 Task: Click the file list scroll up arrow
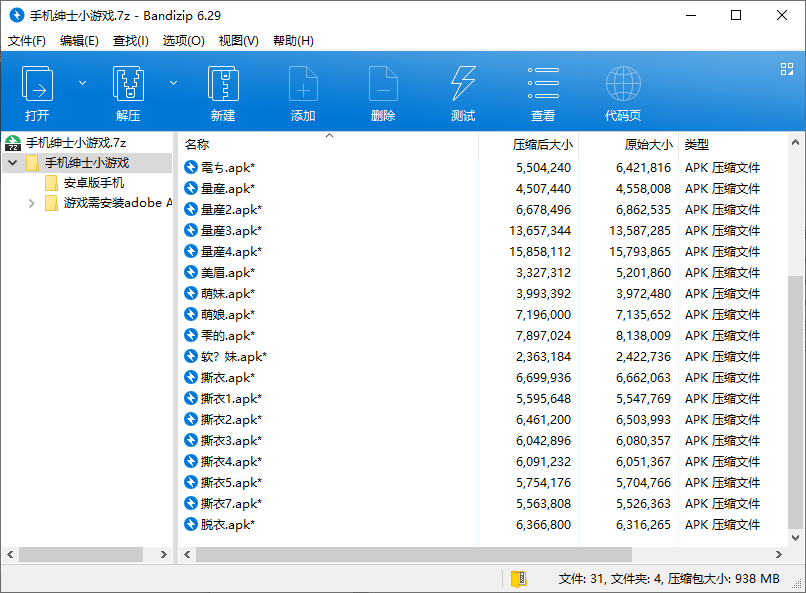(x=795, y=142)
